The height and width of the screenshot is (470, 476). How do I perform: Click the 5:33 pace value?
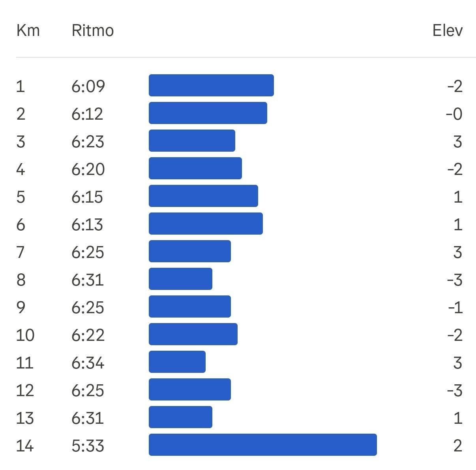88,446
